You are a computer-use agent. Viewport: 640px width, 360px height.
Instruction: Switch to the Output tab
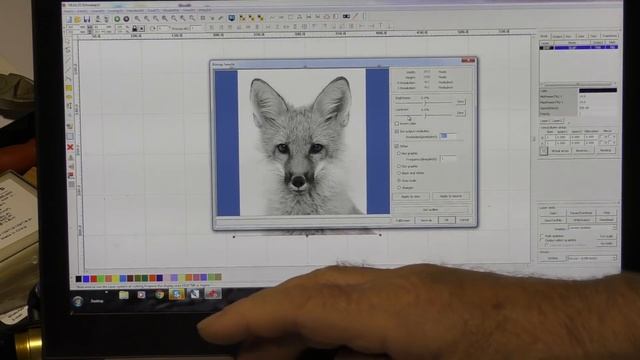557,36
